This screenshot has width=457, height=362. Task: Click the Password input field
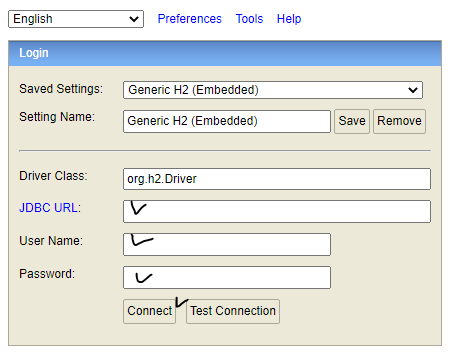point(227,277)
